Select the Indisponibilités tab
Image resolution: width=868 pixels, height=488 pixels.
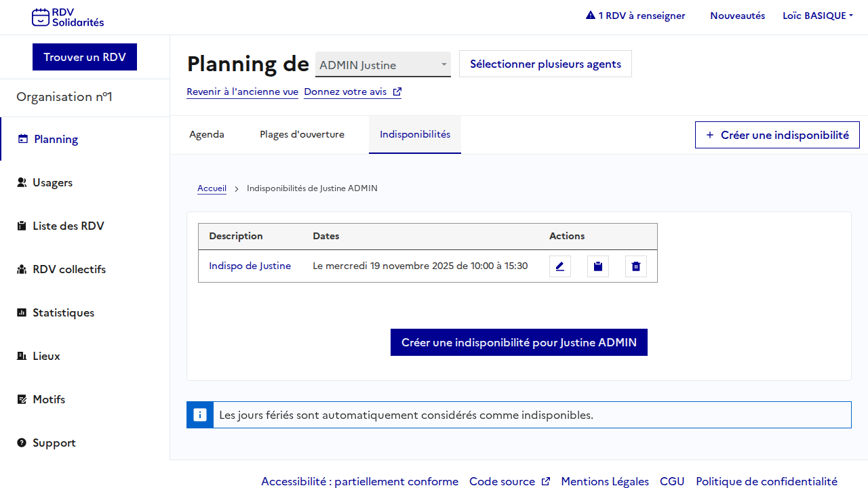pyautogui.click(x=414, y=134)
